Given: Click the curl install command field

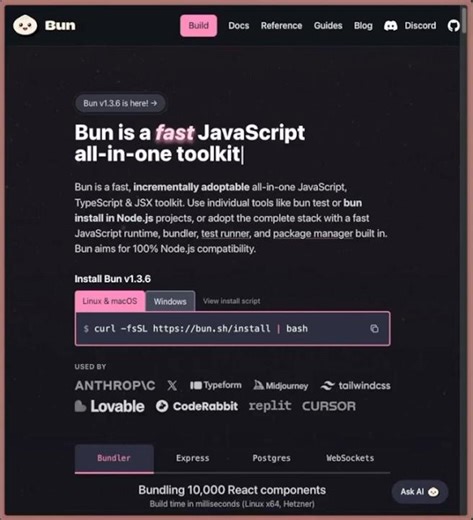Looking at the screenshot, I should pos(233,329).
